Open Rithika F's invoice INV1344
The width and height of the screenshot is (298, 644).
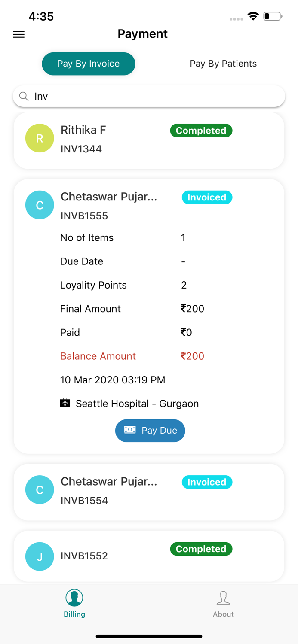[x=148, y=140]
